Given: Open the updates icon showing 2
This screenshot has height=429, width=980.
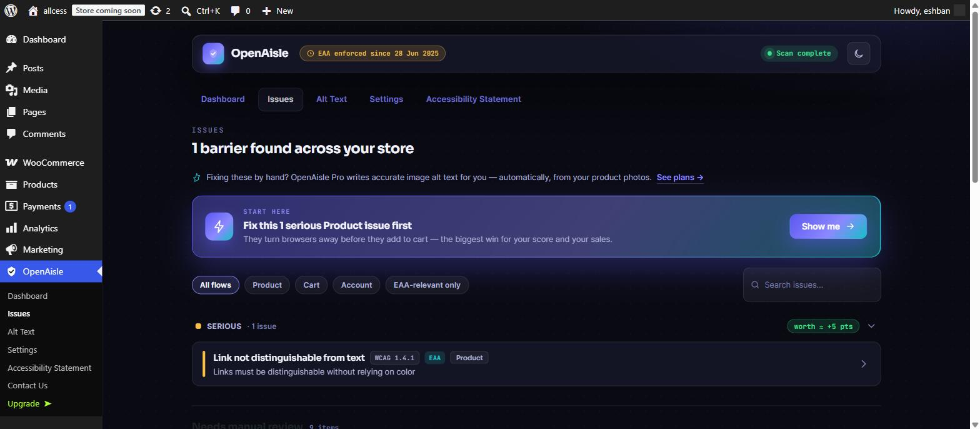Looking at the screenshot, I should point(156,11).
